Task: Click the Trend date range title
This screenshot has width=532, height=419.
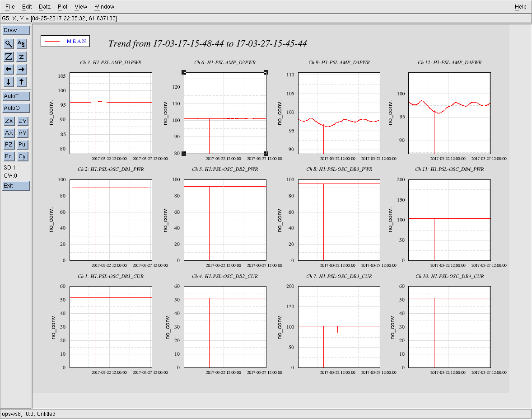Action: (x=208, y=43)
